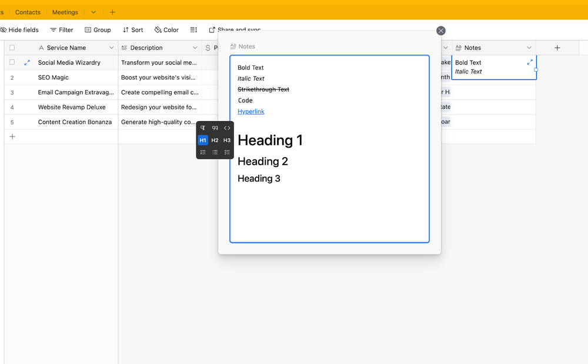Viewport: 588px width, 364px height.
Task: Open the Description column menu
Action: click(x=195, y=47)
